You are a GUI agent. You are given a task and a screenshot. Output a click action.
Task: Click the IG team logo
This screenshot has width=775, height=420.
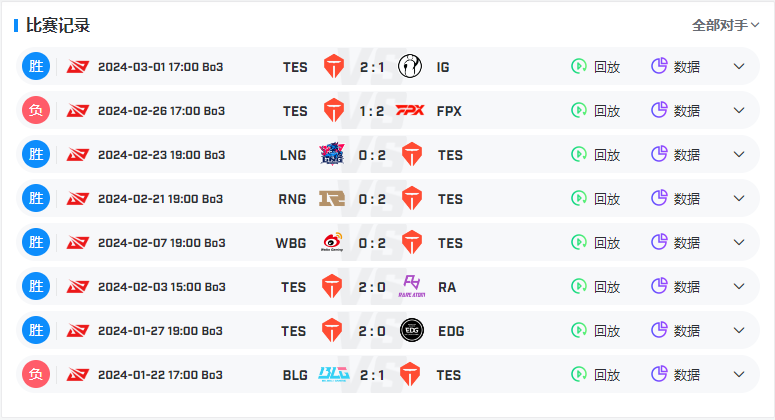click(x=410, y=66)
